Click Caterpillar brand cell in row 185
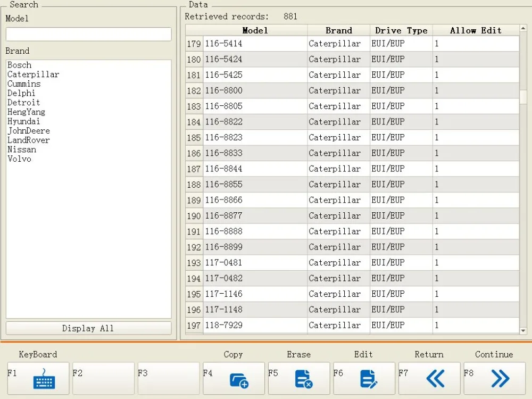The height and width of the screenshot is (399, 532). pos(338,137)
